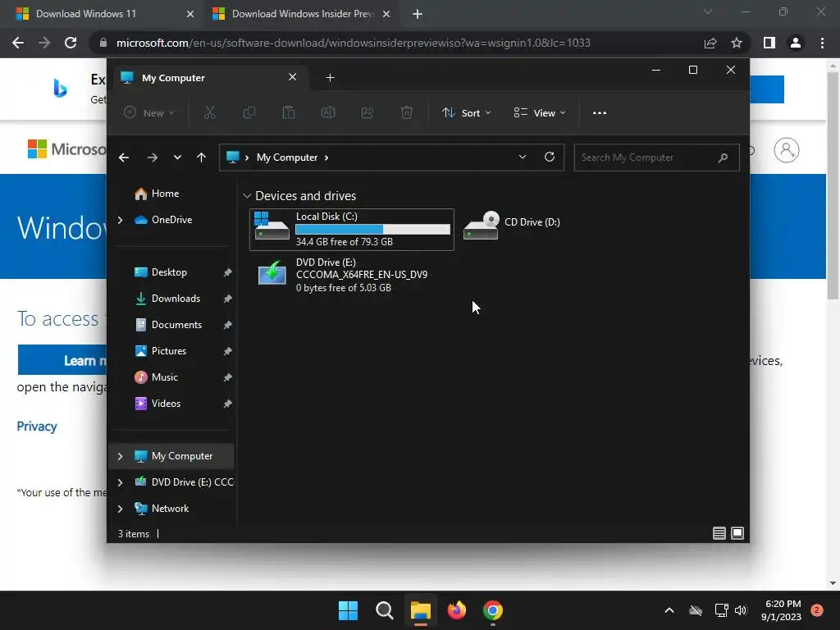Open Chrome three-dot menu

[x=822, y=43]
